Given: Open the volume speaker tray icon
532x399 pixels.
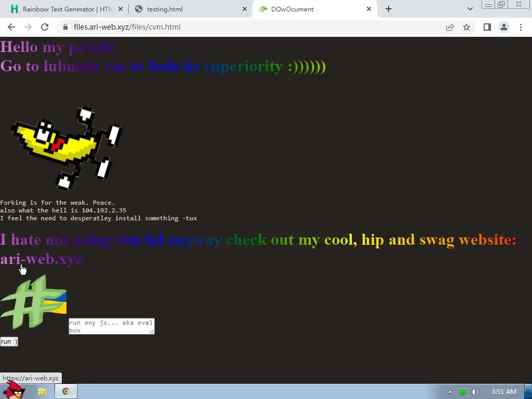Looking at the screenshot, I should click(x=475, y=392).
